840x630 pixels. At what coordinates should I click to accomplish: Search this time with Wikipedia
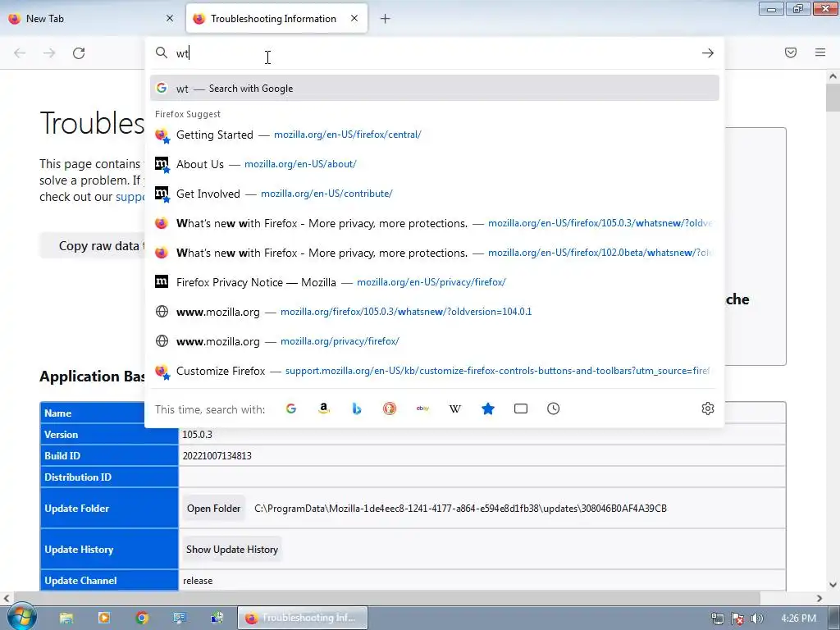454,409
